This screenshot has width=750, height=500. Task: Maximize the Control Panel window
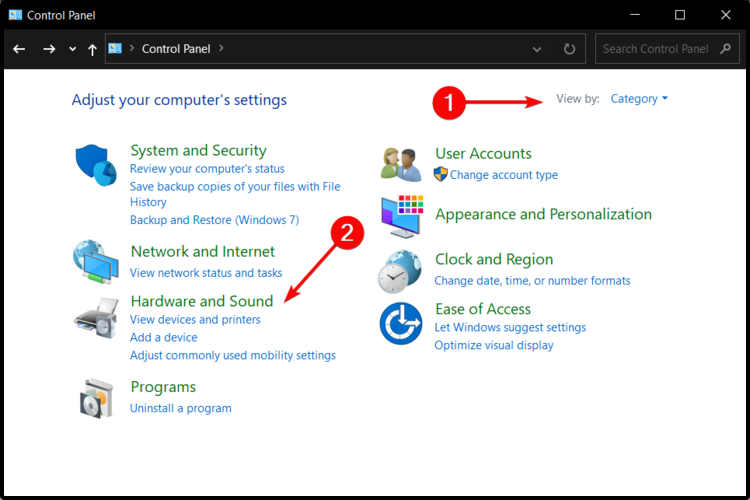[x=680, y=15]
